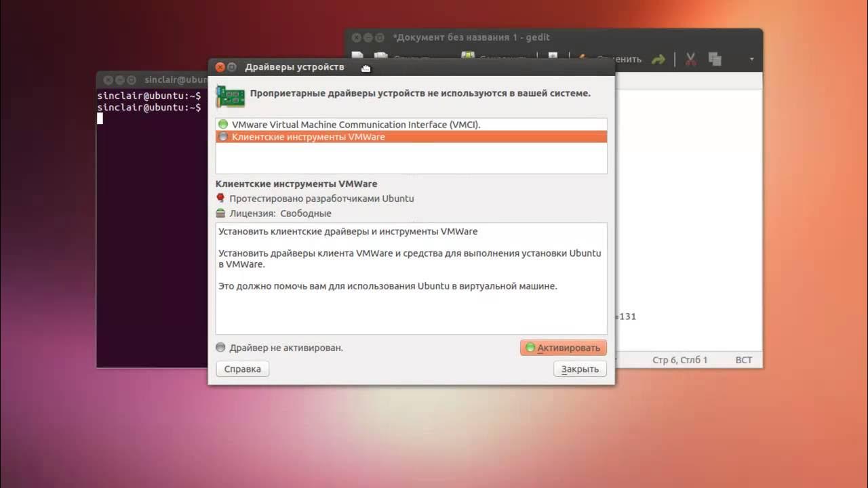This screenshot has height=488, width=868.
Task: Click Закрыть to close drivers dialog
Action: point(580,369)
